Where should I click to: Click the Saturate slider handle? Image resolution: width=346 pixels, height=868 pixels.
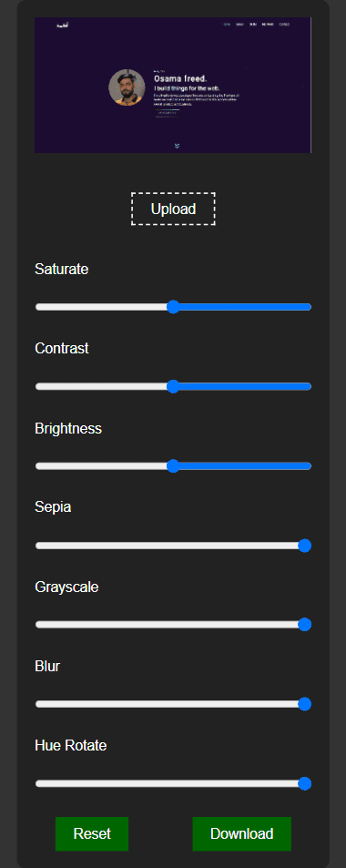click(173, 307)
